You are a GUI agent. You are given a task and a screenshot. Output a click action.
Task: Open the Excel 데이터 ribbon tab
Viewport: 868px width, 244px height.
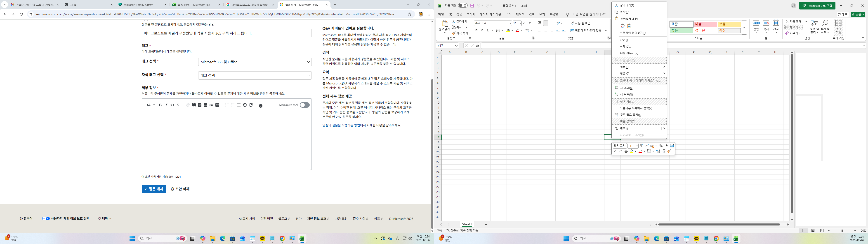(520, 14)
